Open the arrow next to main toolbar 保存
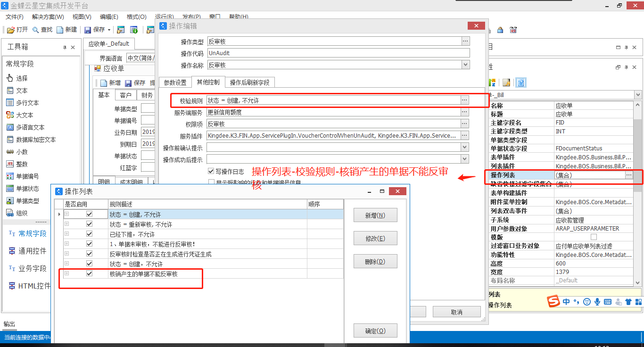The height and width of the screenshot is (347, 644). point(109,30)
